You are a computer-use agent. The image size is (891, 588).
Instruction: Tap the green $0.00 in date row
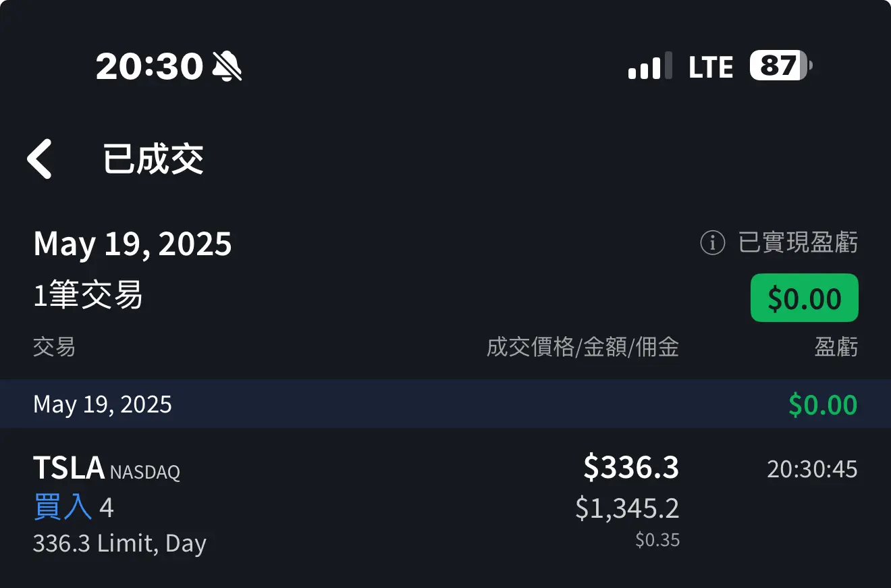(823, 404)
